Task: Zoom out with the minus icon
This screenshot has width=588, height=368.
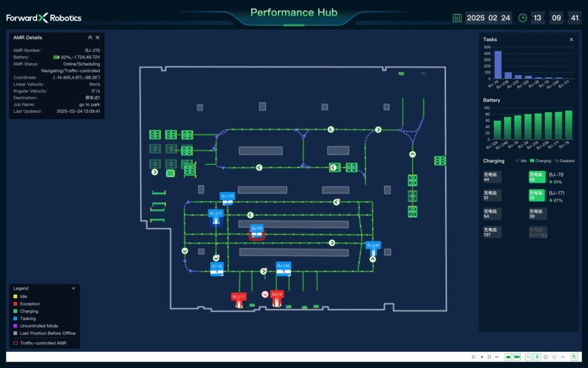Action: [x=497, y=357]
